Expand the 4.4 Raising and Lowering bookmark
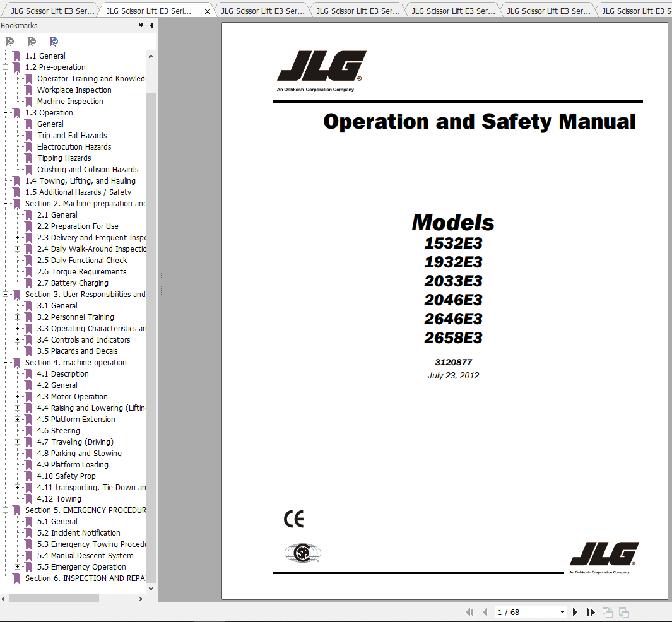672x622 pixels. 18,408
